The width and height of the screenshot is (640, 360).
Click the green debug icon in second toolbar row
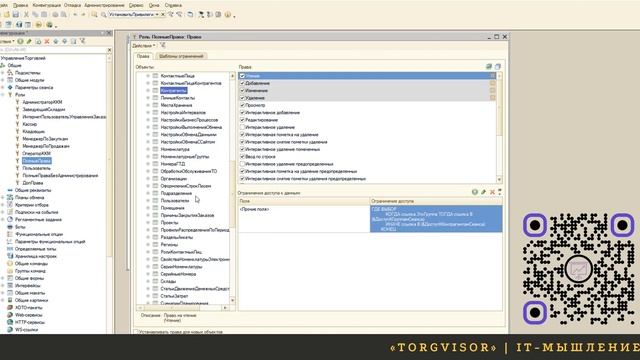point(49,25)
